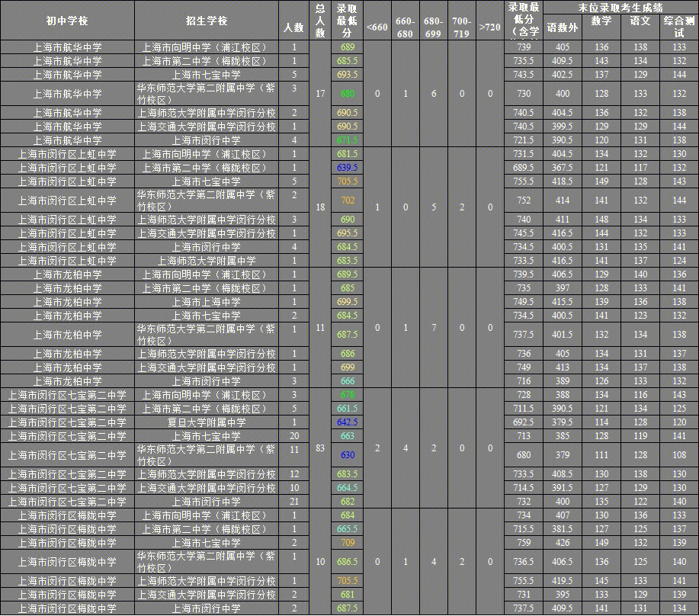Select the 综合测试 sub-header
699x616 pixels.
tap(679, 27)
